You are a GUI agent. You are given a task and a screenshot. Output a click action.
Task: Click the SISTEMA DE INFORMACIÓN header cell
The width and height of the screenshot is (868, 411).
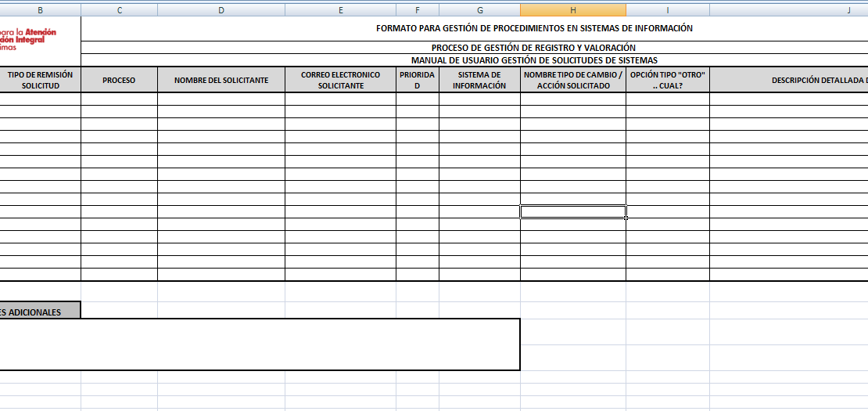click(479, 80)
